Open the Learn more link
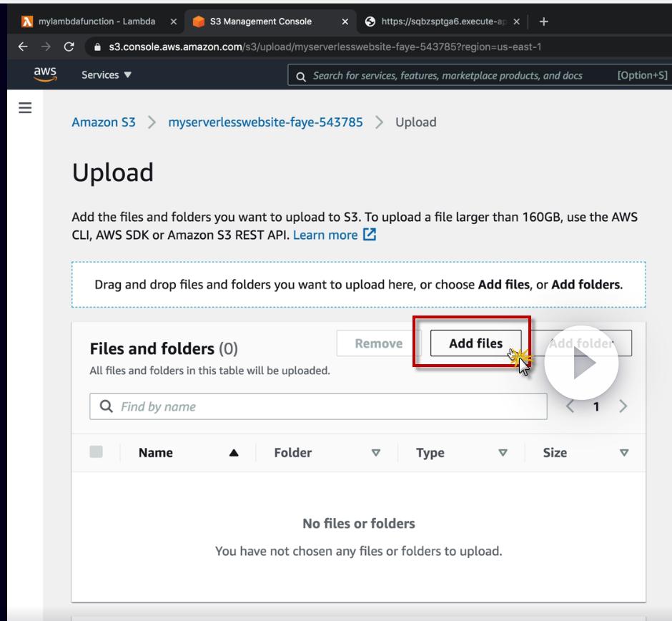The width and height of the screenshot is (672, 621). [x=325, y=235]
